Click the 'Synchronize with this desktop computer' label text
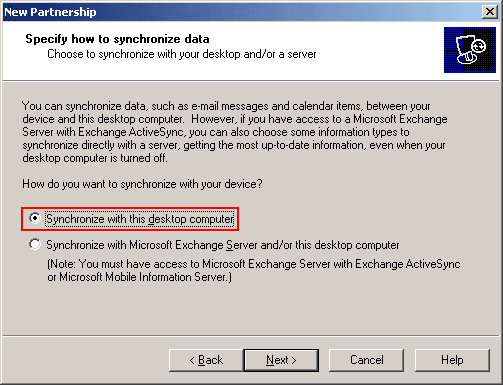This screenshot has height=385, width=503. coord(140,219)
